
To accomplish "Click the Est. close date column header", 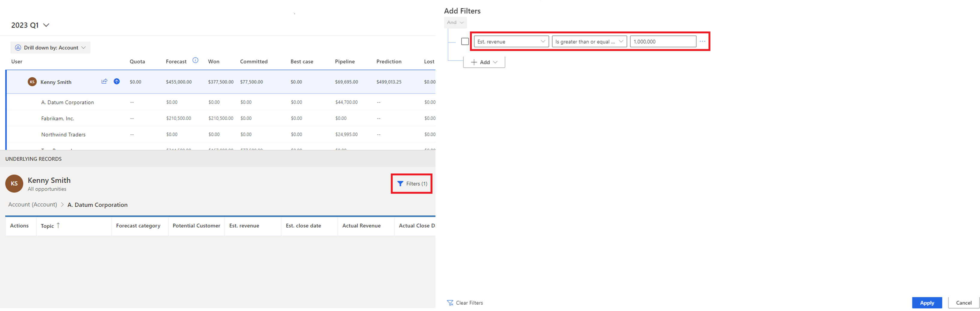I will pos(303,226).
